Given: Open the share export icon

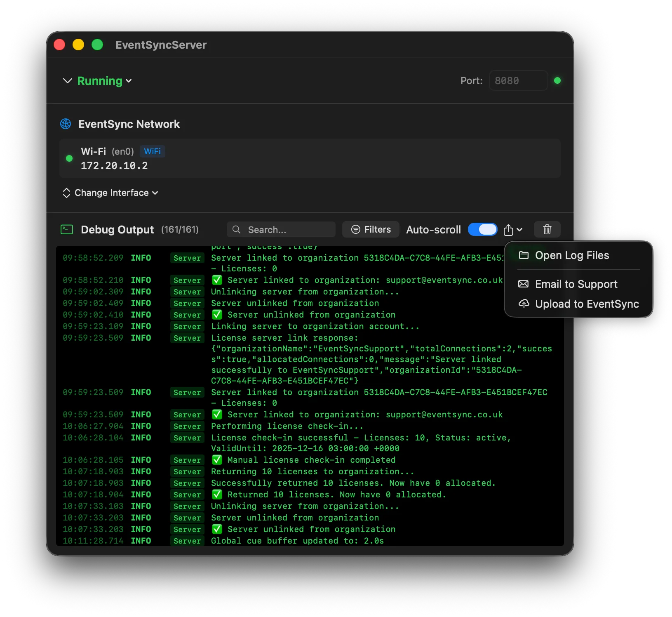Looking at the screenshot, I should point(509,229).
